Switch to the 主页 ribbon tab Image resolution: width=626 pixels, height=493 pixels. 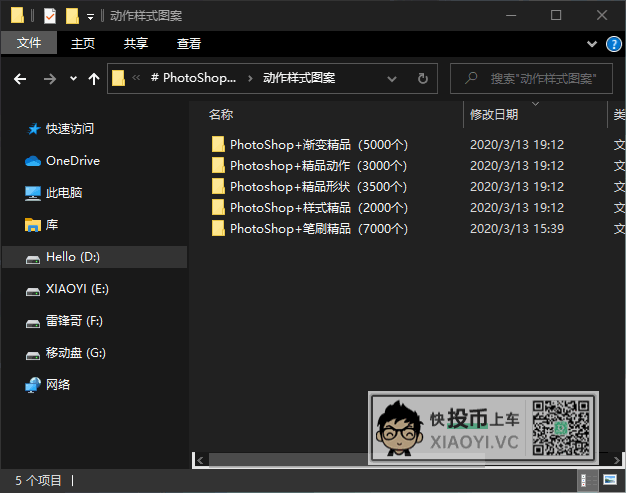pyautogui.click(x=83, y=43)
